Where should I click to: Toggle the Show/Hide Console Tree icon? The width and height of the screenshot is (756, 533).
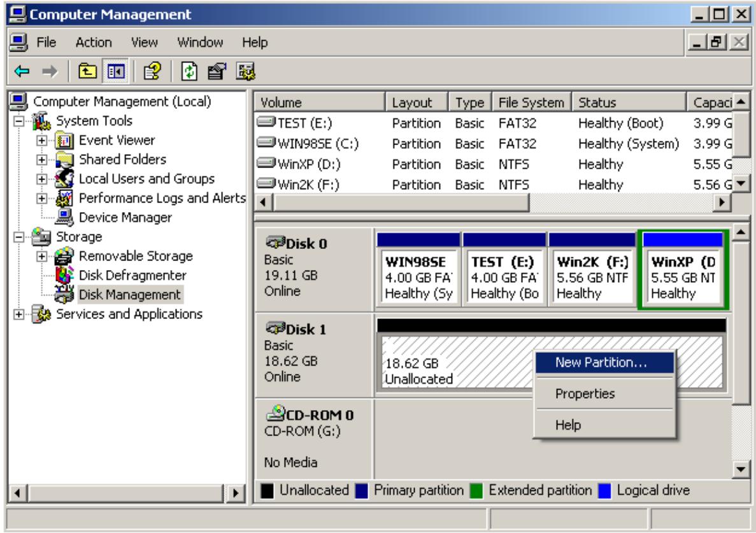coord(116,72)
